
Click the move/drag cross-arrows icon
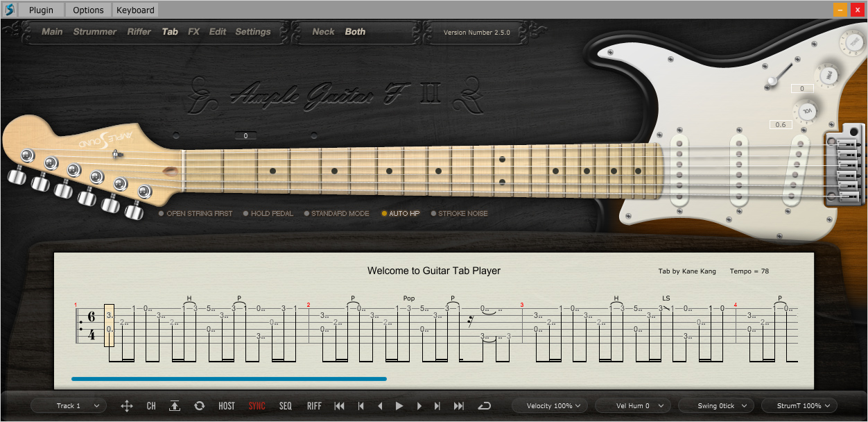tap(127, 406)
